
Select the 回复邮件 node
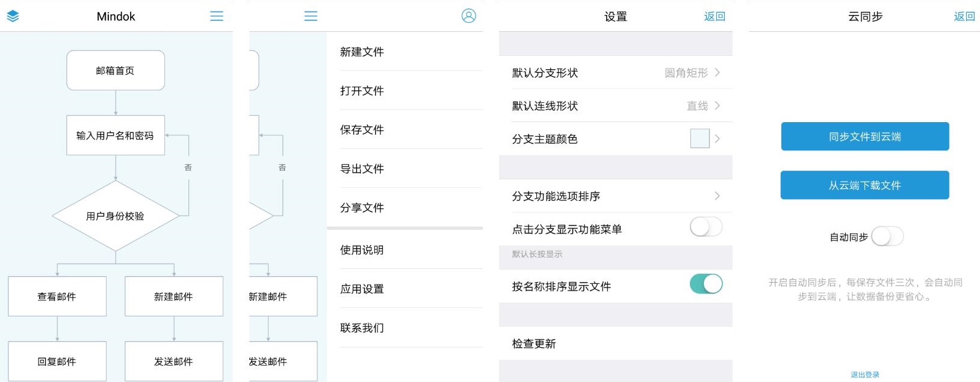point(57,362)
